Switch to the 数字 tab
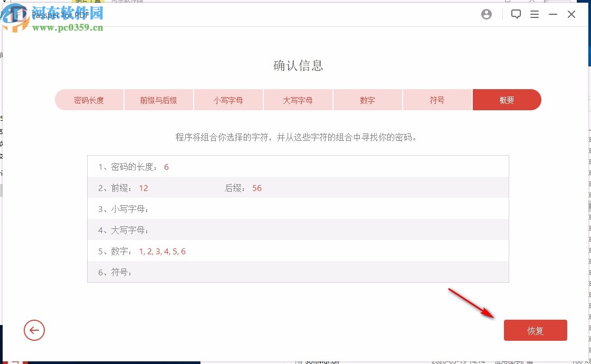591x364 pixels. (x=367, y=99)
